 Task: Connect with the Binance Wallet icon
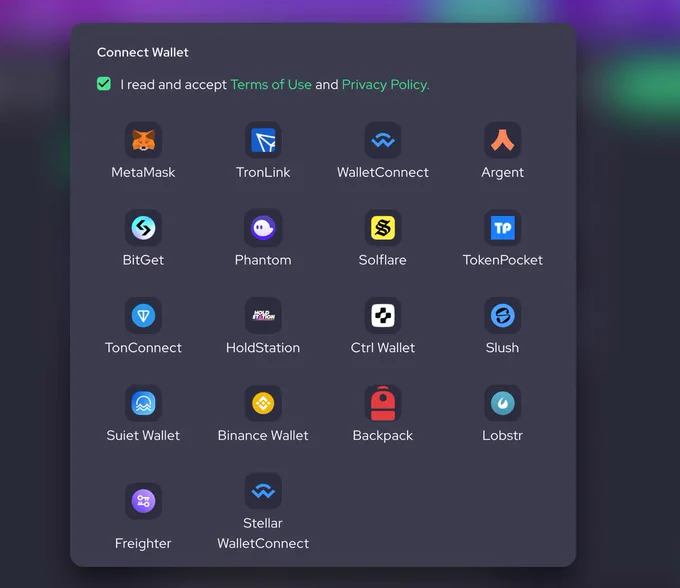pyautogui.click(x=263, y=403)
